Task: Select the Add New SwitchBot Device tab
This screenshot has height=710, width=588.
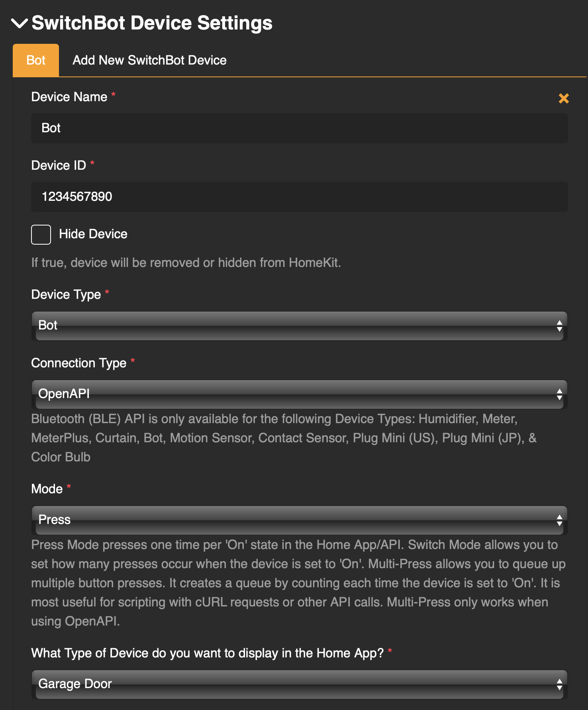Action: (149, 61)
